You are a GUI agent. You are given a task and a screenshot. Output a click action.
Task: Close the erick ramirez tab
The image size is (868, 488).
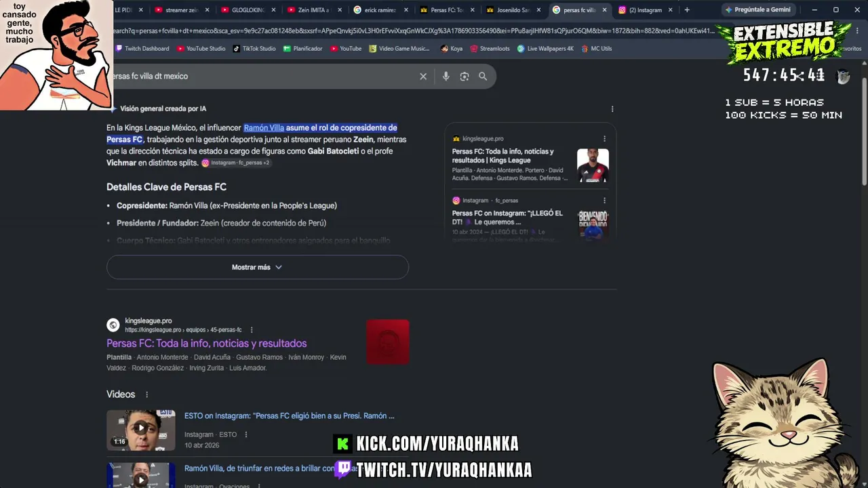tap(406, 10)
